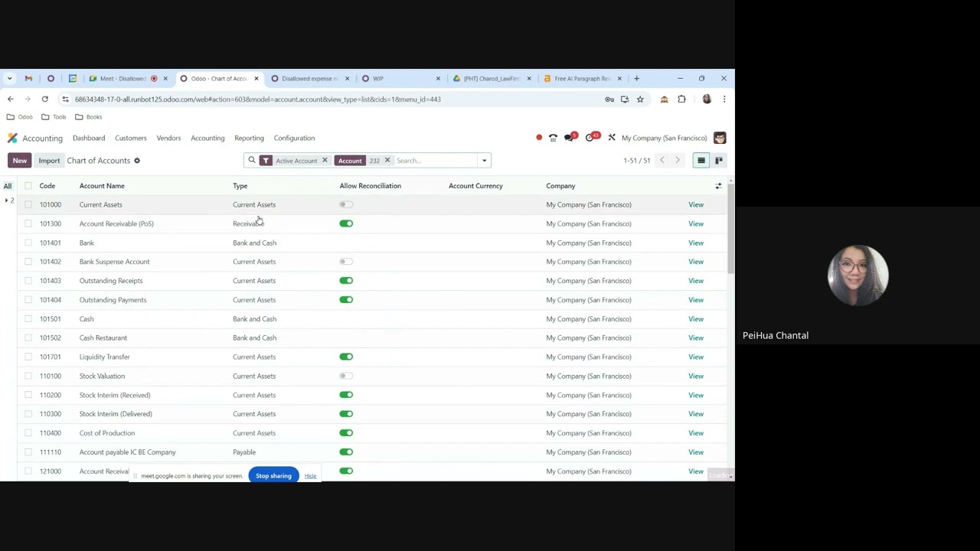
Task: Go to the next page of records
Action: tap(678, 161)
